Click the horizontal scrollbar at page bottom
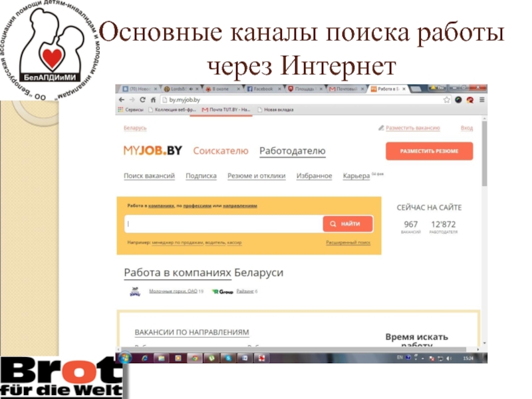 pyautogui.click(x=293, y=349)
